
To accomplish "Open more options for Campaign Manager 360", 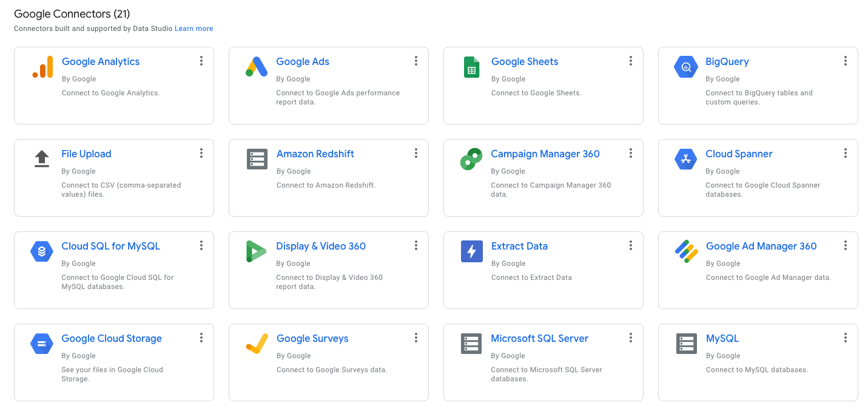I will point(631,153).
